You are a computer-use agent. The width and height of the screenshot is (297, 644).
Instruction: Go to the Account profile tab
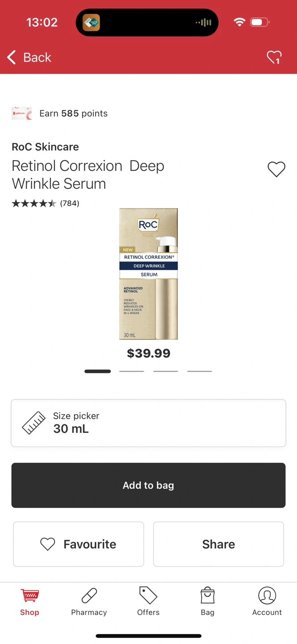point(267,602)
